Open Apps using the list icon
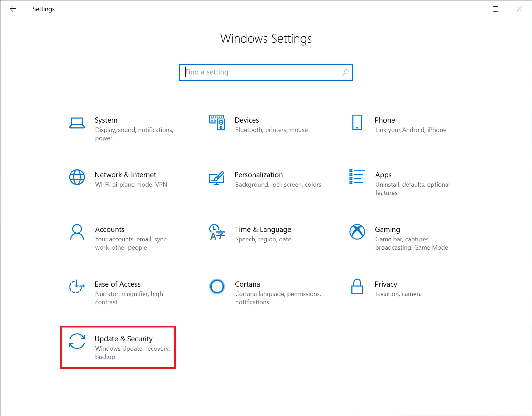The image size is (532, 416). tap(357, 177)
